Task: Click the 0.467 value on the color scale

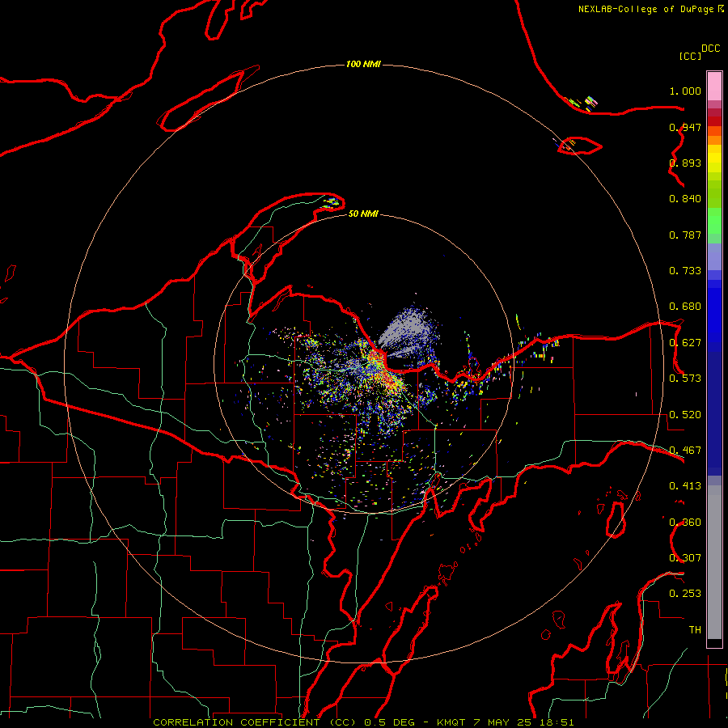Action: point(685,451)
